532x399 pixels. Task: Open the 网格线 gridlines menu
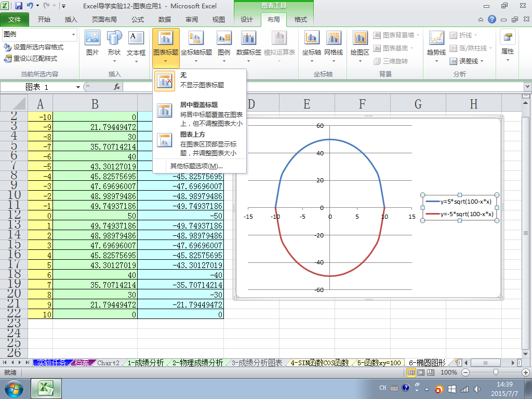(x=334, y=46)
